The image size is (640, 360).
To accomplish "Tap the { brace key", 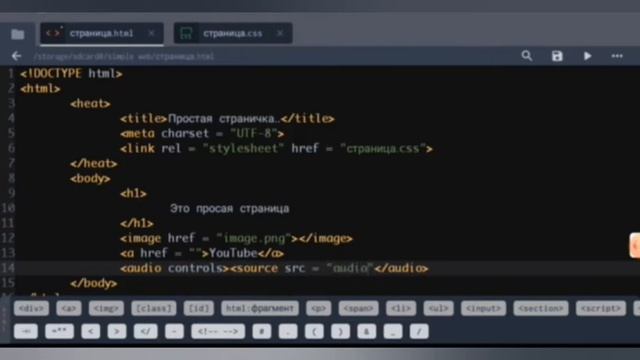I will (x=314, y=331).
